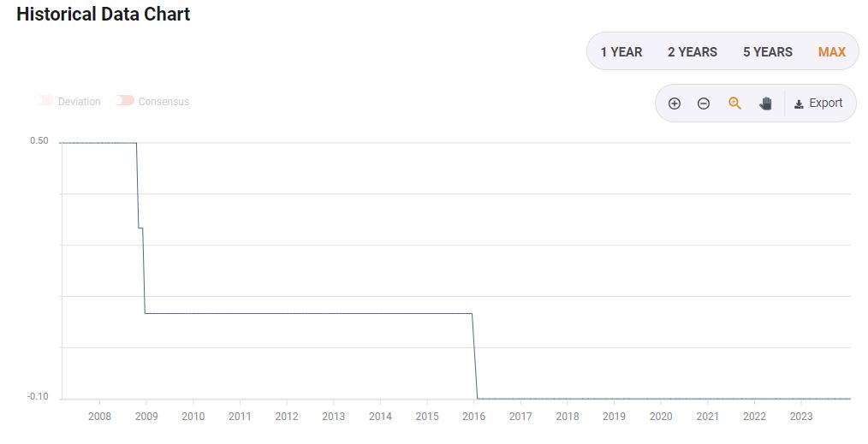868x444 pixels.
Task: Click the -0.10 y-axis value label
Action: click(38, 397)
